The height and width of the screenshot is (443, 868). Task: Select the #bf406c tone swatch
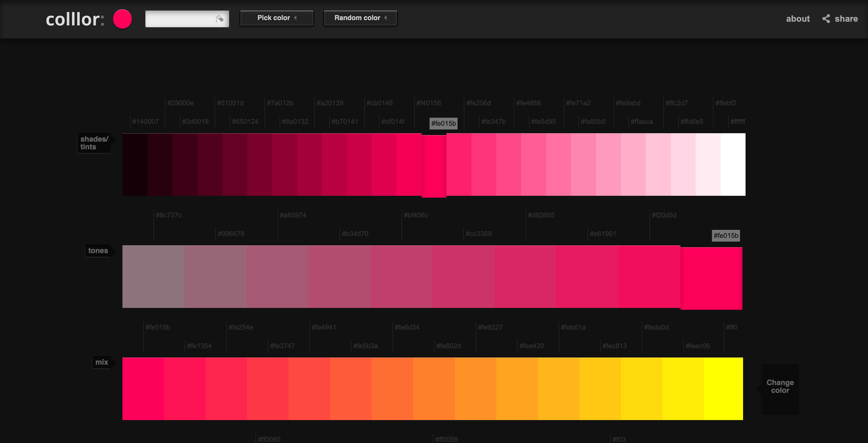[401, 276]
